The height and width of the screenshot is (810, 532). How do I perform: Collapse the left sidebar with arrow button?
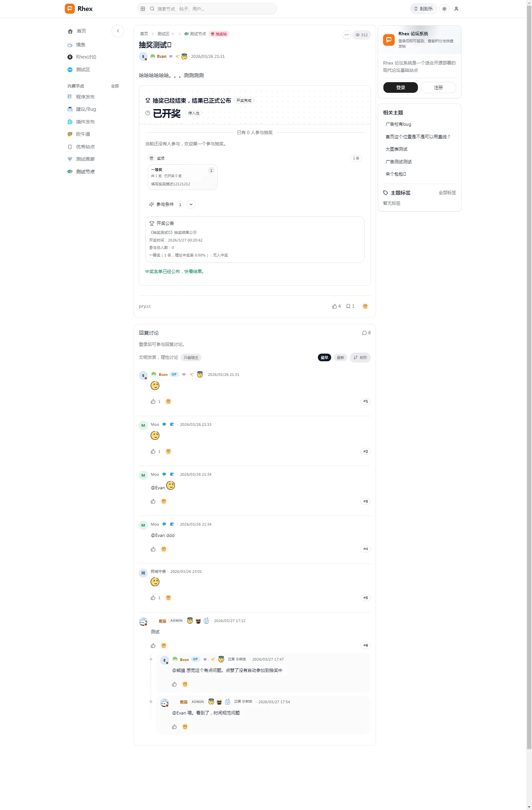[x=118, y=31]
